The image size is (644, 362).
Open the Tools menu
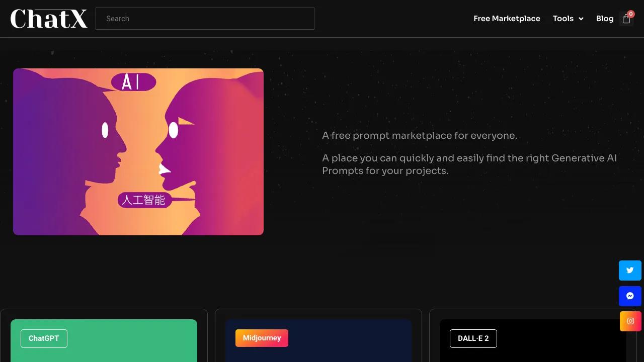click(568, 19)
